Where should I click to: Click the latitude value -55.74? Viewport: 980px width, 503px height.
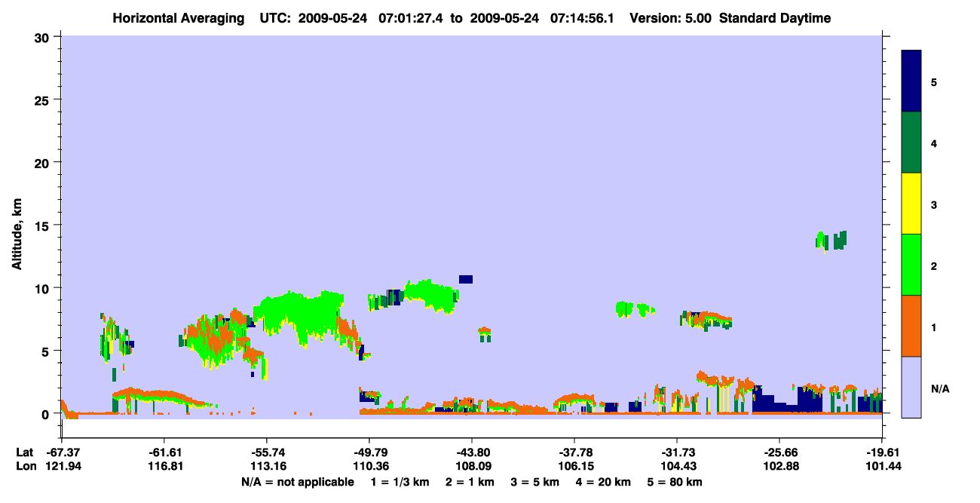pos(267,452)
